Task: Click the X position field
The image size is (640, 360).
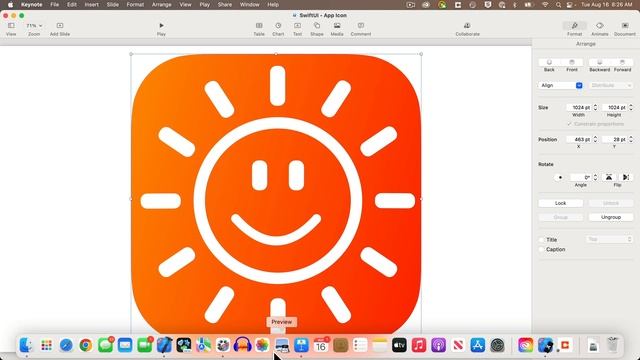Action: (579, 139)
